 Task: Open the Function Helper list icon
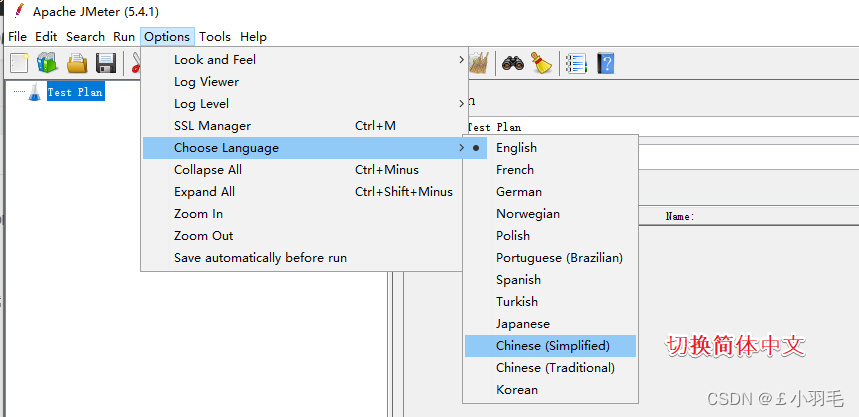576,64
